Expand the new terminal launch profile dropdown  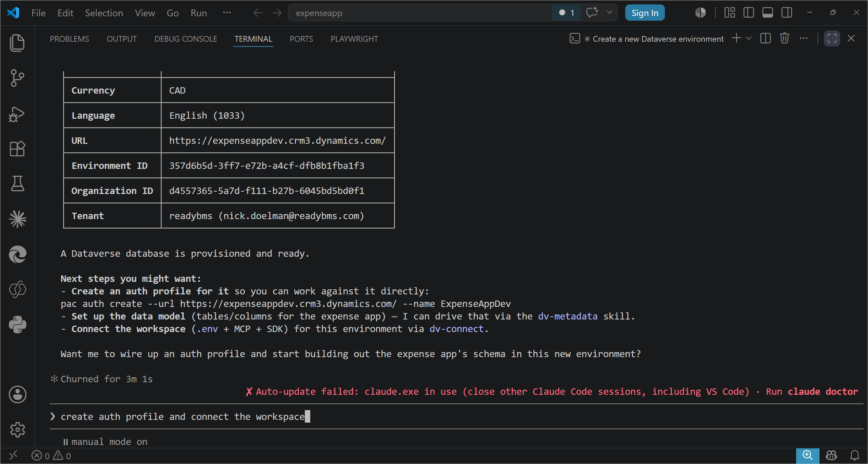click(x=749, y=38)
